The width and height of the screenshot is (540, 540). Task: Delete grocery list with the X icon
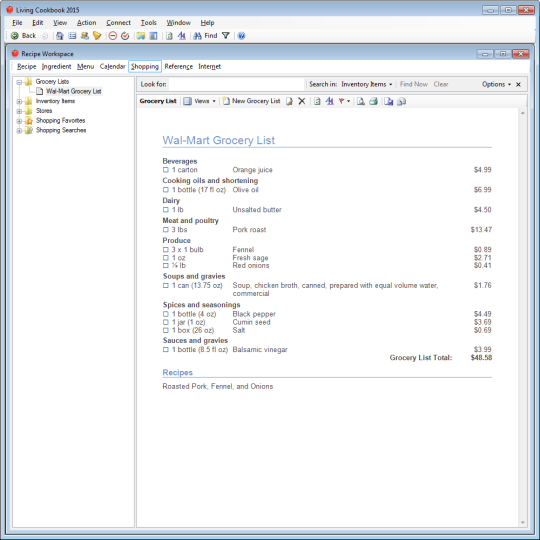click(302, 101)
